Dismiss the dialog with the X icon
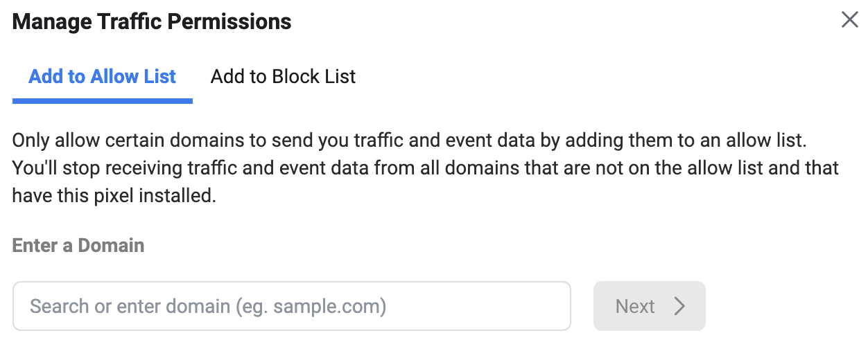Viewport: 868px width, 342px height. (x=849, y=20)
